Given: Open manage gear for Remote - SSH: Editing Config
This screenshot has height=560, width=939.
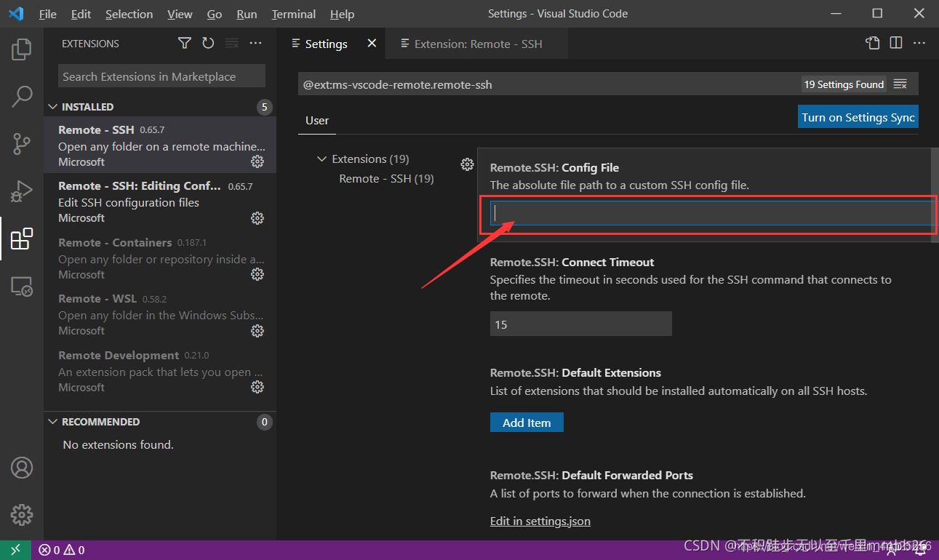Looking at the screenshot, I should pos(257,217).
